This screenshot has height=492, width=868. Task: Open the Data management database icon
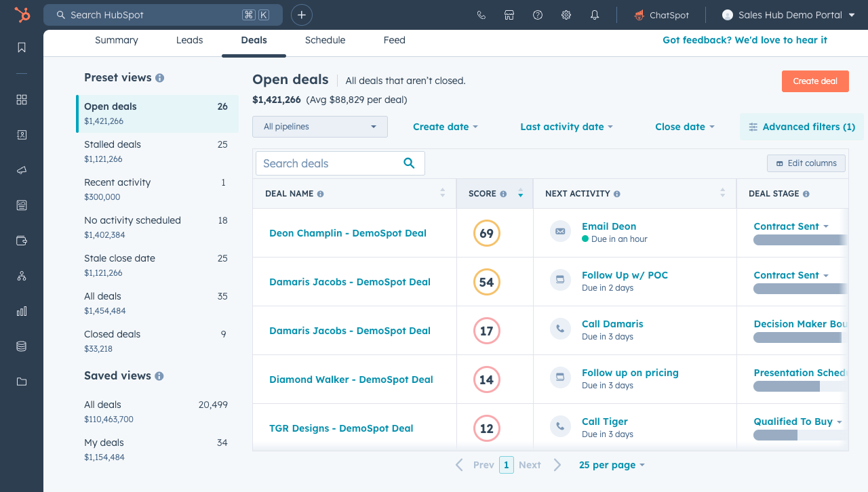(22, 346)
